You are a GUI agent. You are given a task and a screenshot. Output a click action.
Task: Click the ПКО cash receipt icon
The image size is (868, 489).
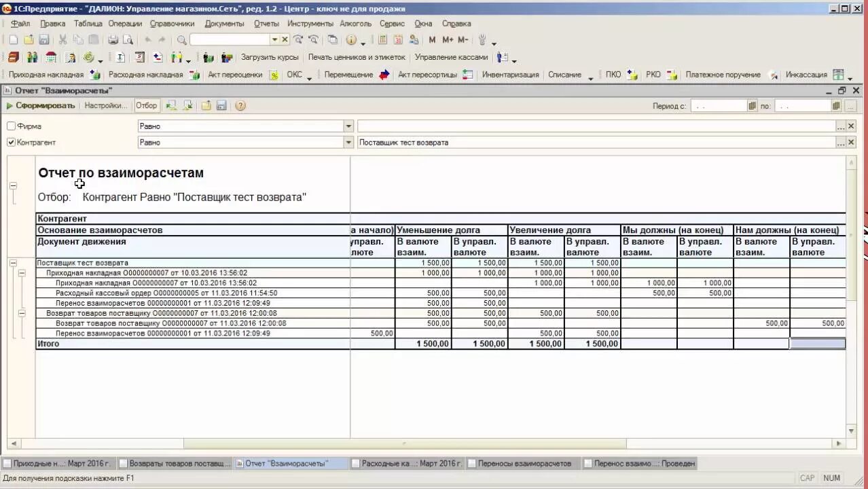(x=632, y=75)
